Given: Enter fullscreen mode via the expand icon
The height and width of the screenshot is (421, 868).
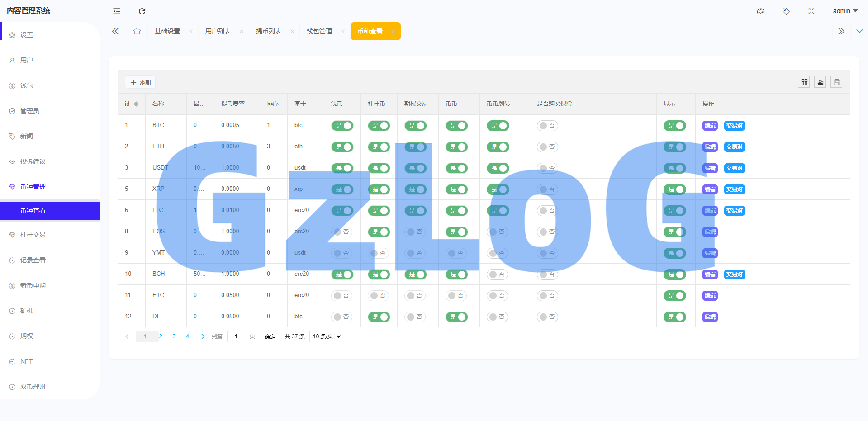Looking at the screenshot, I should (x=811, y=11).
